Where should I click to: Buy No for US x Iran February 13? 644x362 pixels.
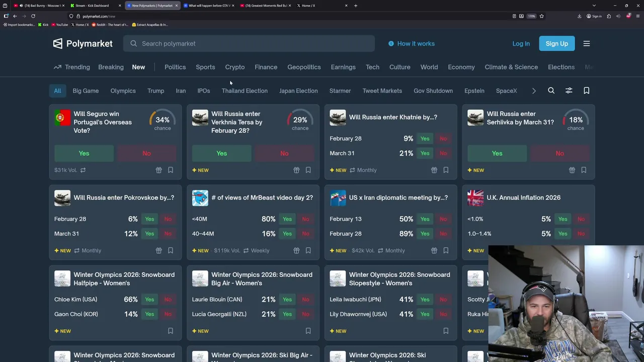[x=443, y=219]
